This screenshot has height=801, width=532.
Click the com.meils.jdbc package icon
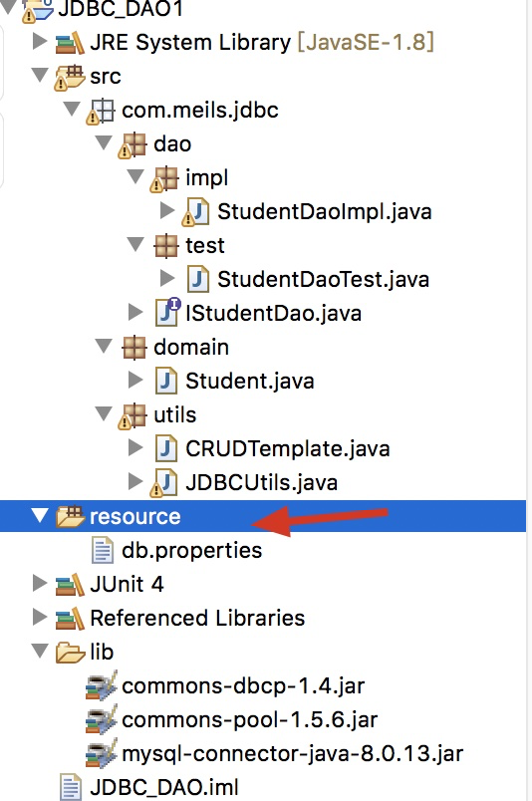[x=101, y=111]
